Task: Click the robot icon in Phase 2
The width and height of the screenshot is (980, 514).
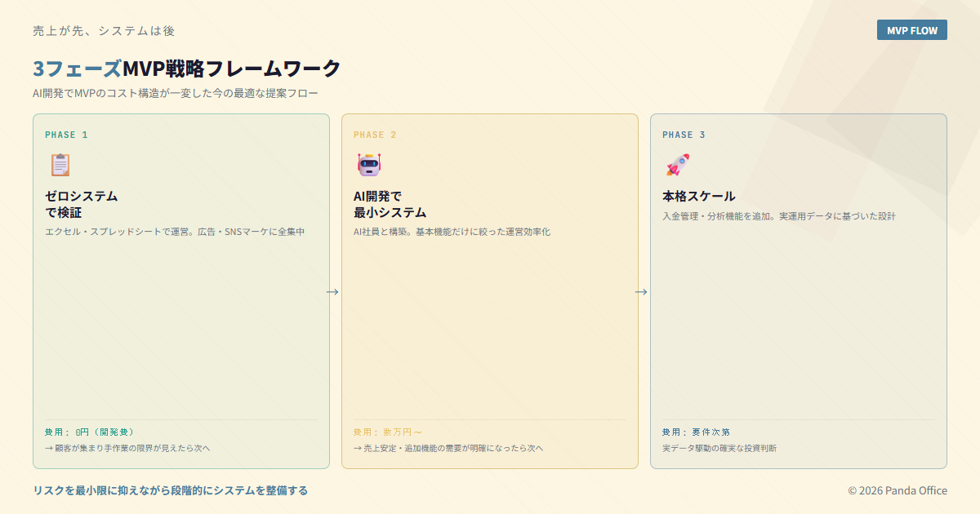Action: (x=368, y=165)
